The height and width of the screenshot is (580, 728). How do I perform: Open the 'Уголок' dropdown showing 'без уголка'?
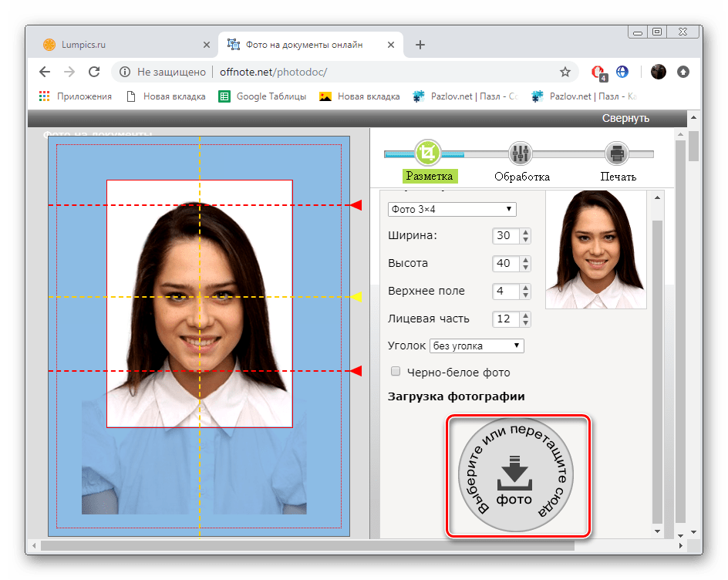477,346
